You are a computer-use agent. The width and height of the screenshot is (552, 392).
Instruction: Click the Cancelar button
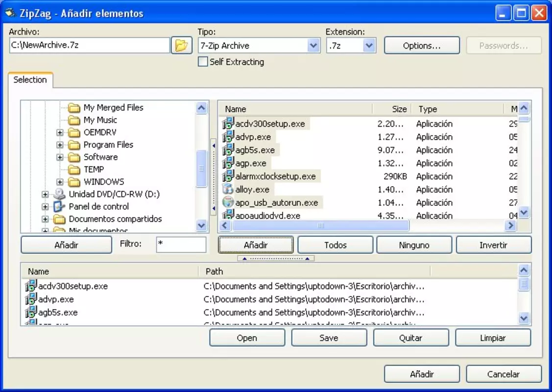(x=504, y=374)
